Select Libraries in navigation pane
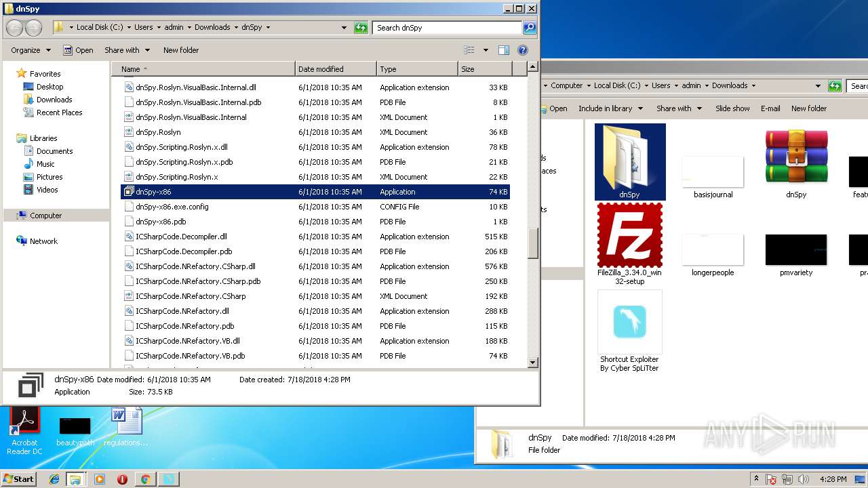The width and height of the screenshot is (868, 488). pos(43,138)
